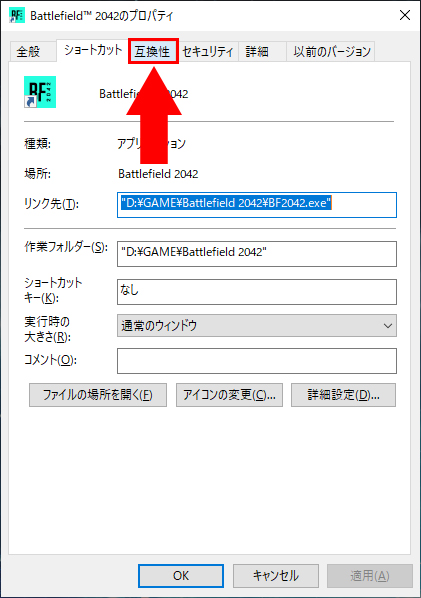Viewport: 421px width, 598px height.
Task: Select the ショートカット tab
Action: coord(93,50)
